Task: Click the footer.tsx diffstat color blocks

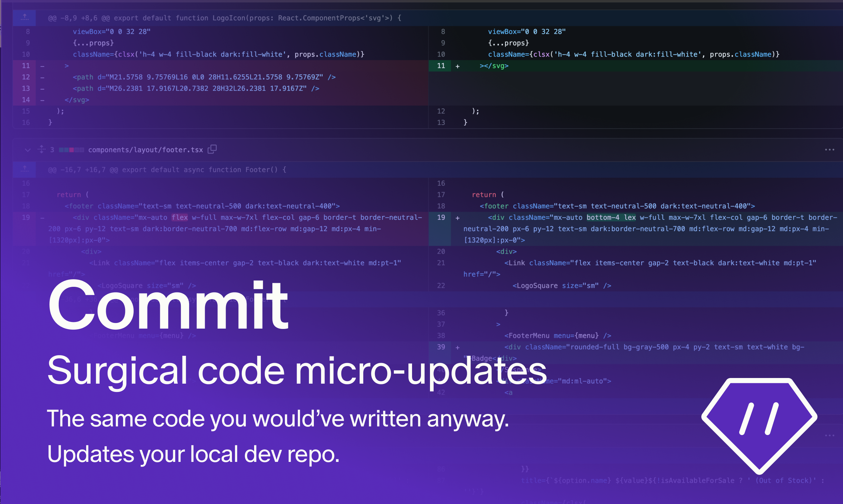Action: (71, 150)
